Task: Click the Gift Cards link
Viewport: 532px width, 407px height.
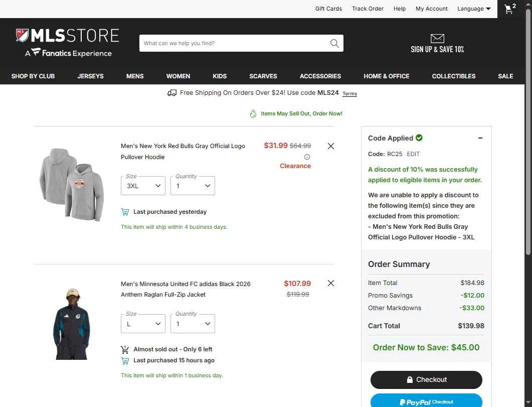Action: pyautogui.click(x=328, y=9)
